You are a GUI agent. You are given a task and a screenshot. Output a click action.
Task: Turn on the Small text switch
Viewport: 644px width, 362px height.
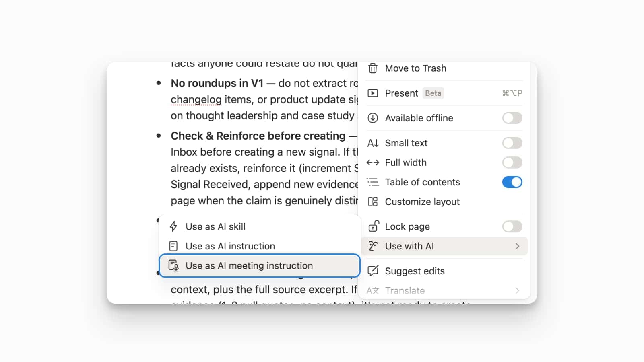tap(512, 143)
